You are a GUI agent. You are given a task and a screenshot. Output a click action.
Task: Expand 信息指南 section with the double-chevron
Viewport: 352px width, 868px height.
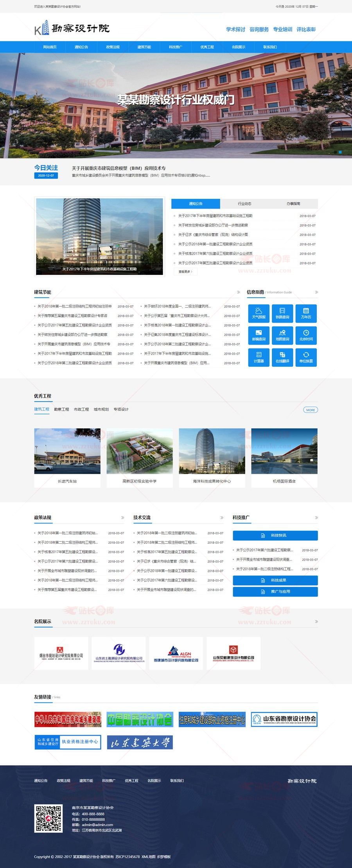pos(316,292)
